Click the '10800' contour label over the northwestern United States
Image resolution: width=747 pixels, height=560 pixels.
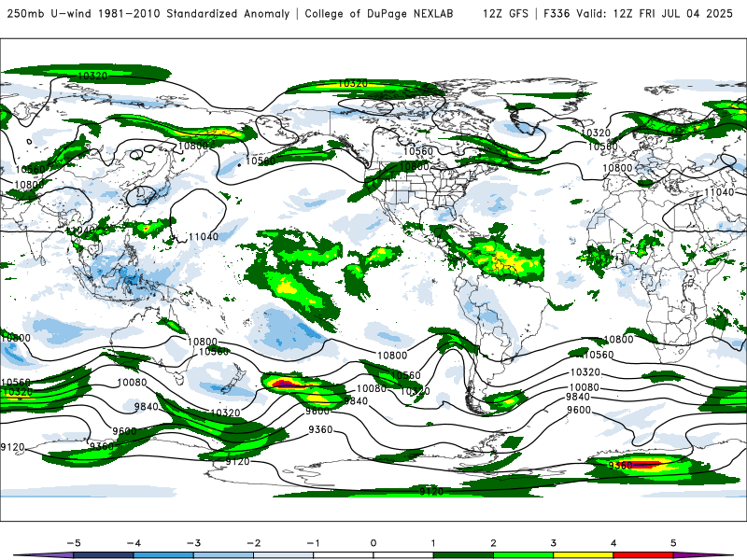point(414,166)
